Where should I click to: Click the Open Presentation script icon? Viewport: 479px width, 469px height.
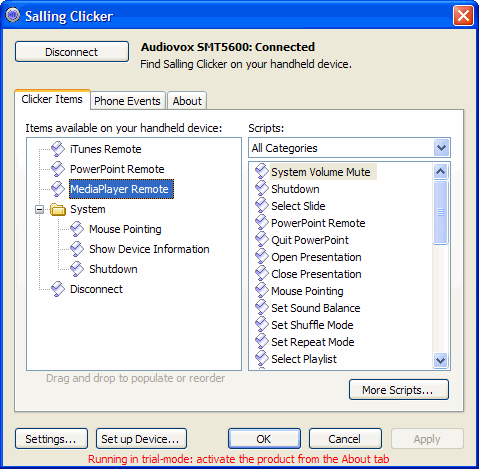(x=262, y=256)
